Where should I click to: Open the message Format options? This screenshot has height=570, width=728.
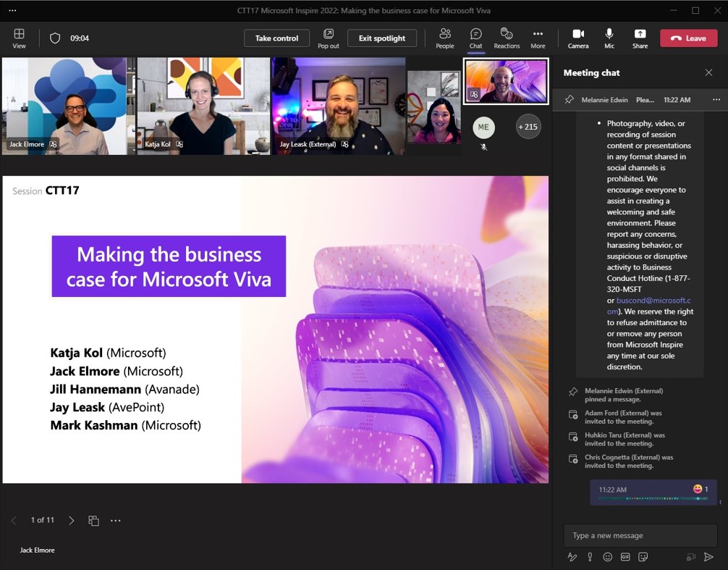(572, 556)
